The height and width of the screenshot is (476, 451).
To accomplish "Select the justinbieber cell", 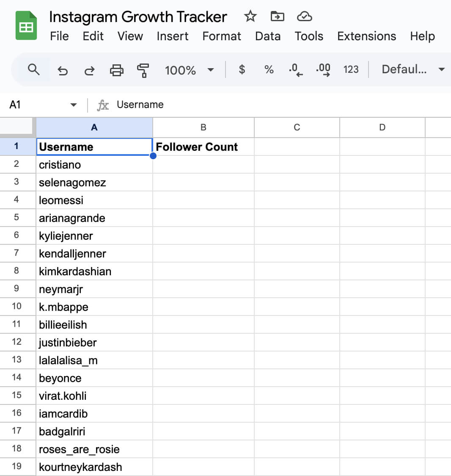I will (x=94, y=342).
